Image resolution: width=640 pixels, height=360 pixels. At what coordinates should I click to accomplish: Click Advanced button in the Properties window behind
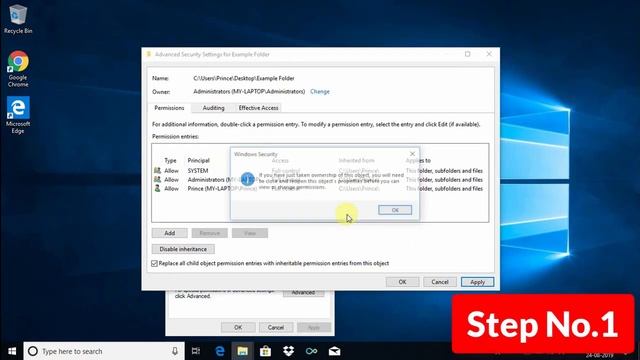pos(303,293)
